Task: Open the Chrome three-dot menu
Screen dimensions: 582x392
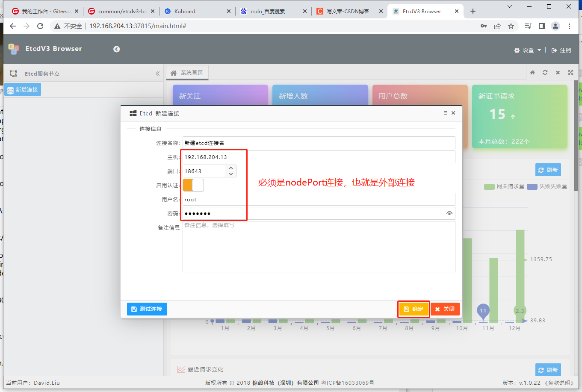Action: click(569, 26)
